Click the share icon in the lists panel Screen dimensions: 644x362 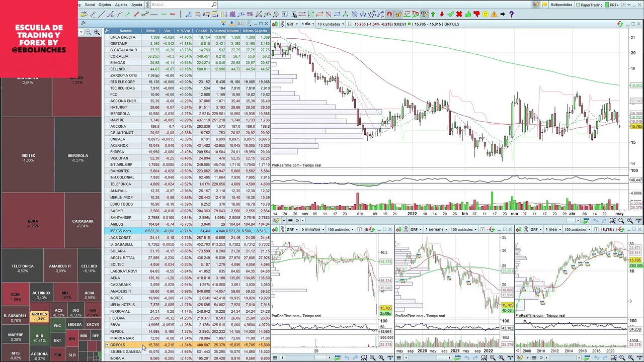tap(249, 24)
